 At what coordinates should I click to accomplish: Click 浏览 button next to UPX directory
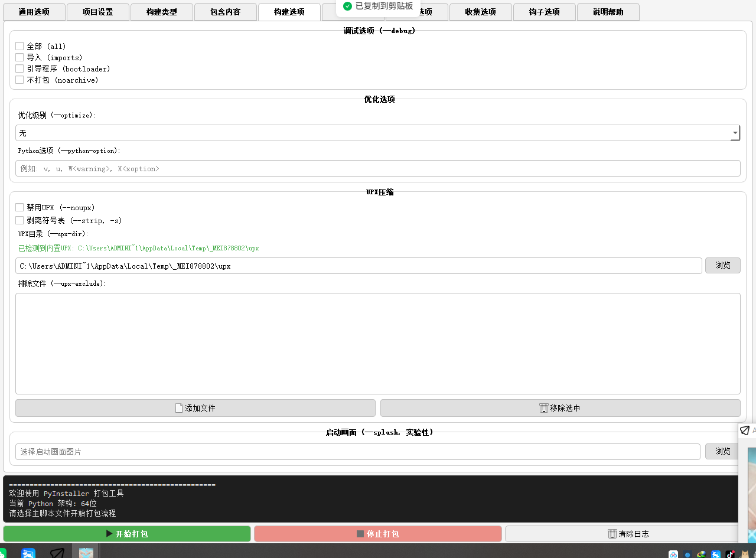722,266
